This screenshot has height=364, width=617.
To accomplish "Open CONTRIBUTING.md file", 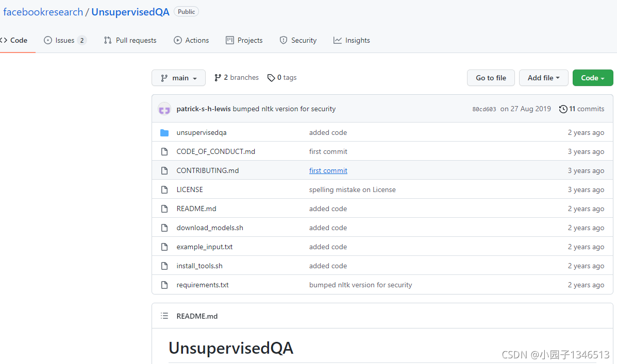I will (x=207, y=170).
